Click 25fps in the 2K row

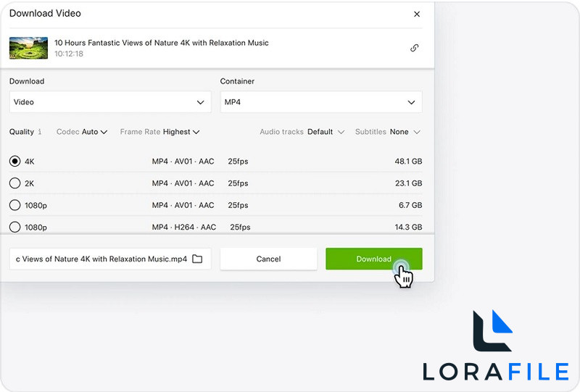[x=238, y=183]
